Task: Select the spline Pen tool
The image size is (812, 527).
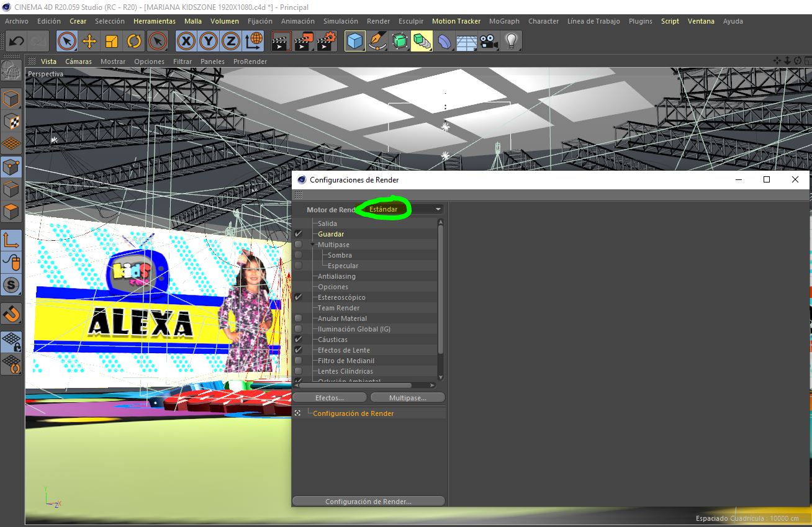Action: click(377, 42)
